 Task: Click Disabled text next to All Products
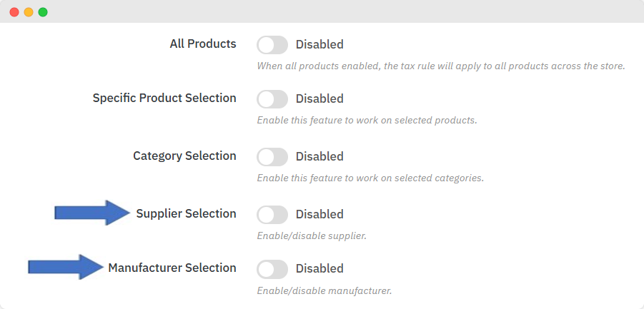tap(319, 45)
